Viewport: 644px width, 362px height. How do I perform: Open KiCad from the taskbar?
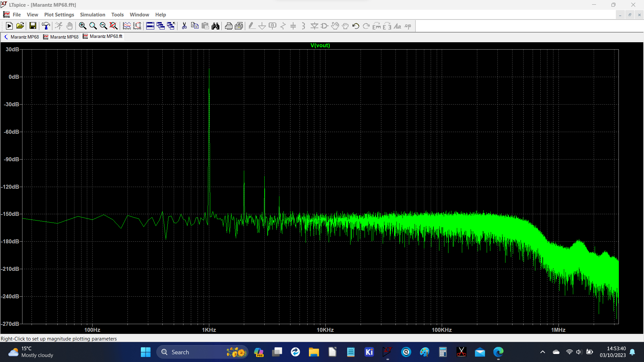369,352
